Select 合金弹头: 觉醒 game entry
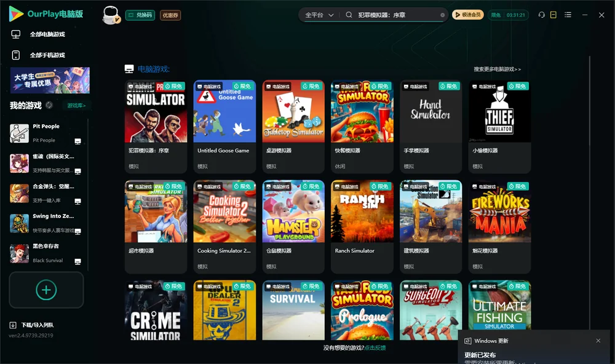615x364 pixels. pos(46,193)
